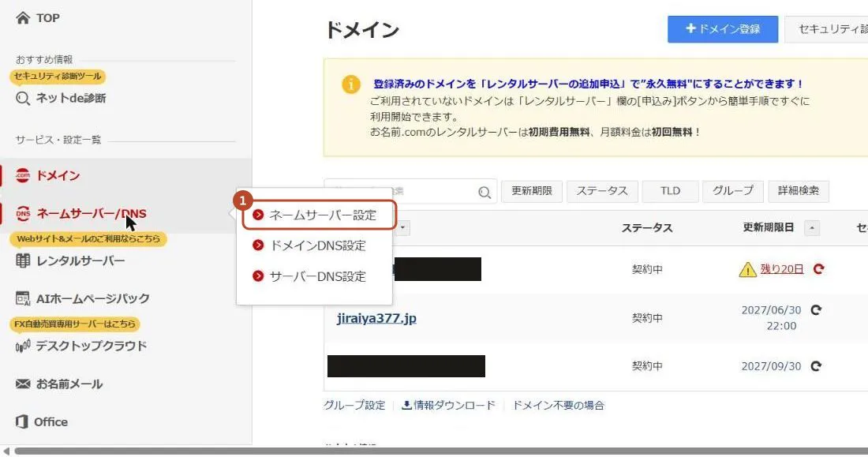Click the DNS icon beside ネームサーバー/DNS
The width and height of the screenshot is (868, 457).
point(23,214)
